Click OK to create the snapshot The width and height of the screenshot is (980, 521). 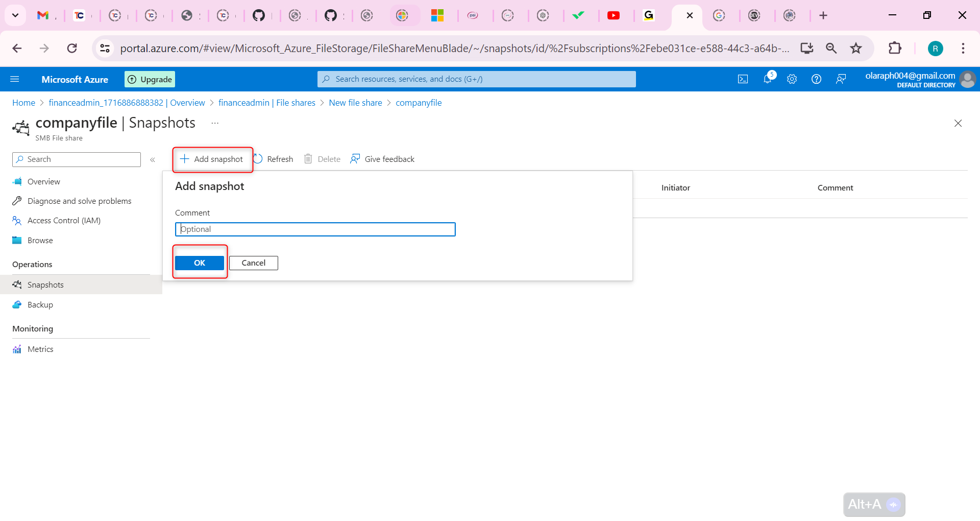click(199, 263)
